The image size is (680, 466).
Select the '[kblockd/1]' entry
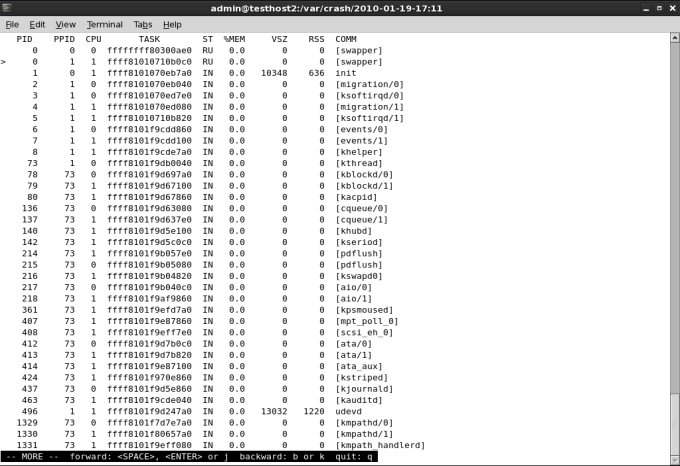point(364,186)
